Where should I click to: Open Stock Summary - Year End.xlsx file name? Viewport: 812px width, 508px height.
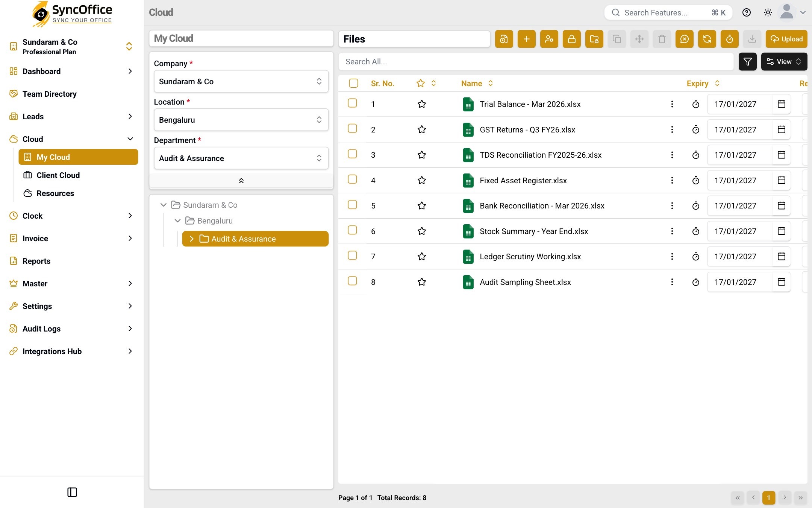(534, 231)
